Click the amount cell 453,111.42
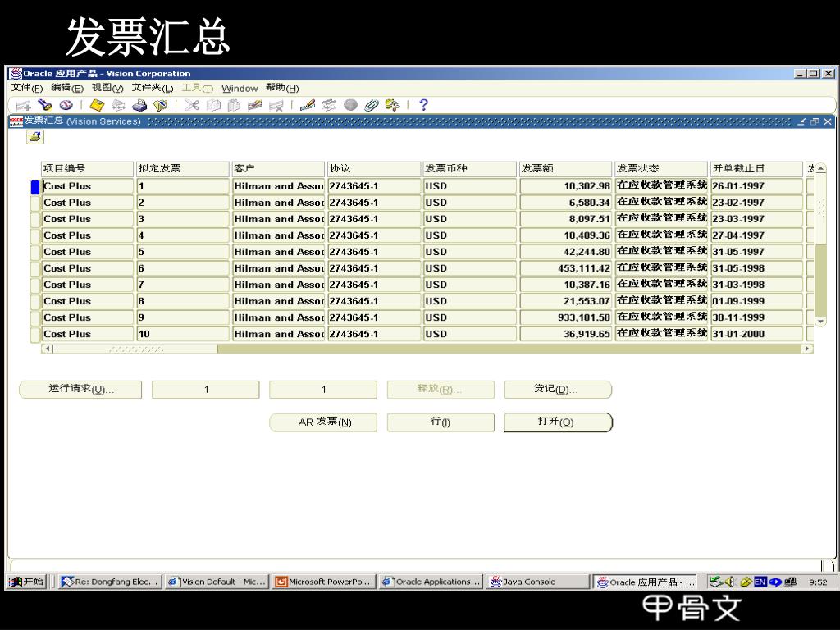 (566, 268)
